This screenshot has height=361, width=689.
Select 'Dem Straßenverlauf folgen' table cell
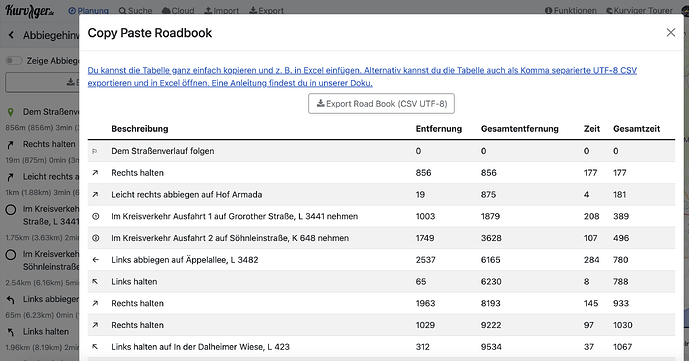pos(163,151)
